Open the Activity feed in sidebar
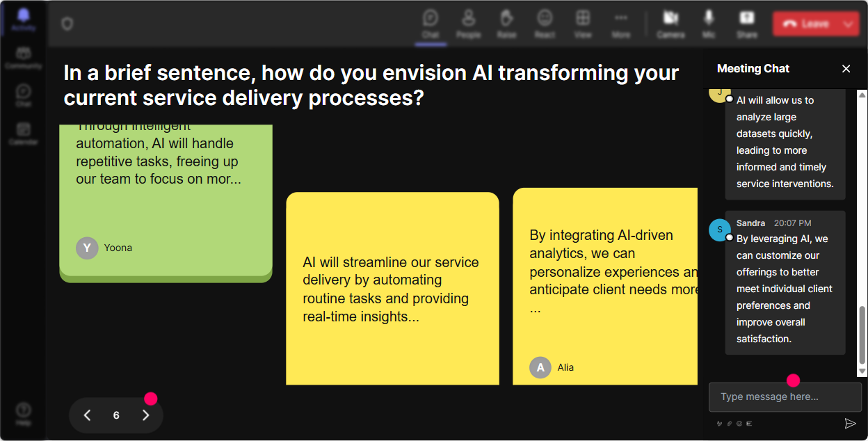Image resolution: width=868 pixels, height=441 pixels. click(23, 19)
